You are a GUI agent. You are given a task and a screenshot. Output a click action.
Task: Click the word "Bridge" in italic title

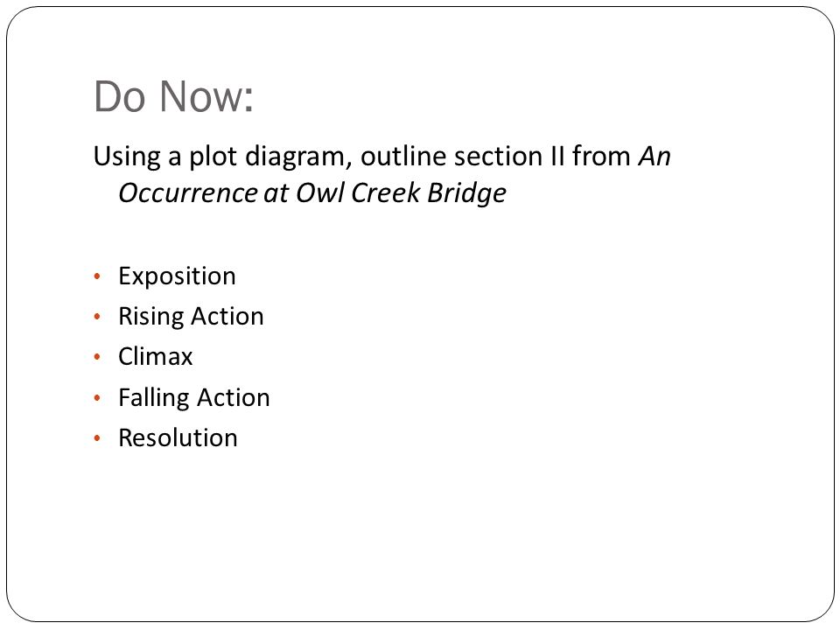coord(466,193)
